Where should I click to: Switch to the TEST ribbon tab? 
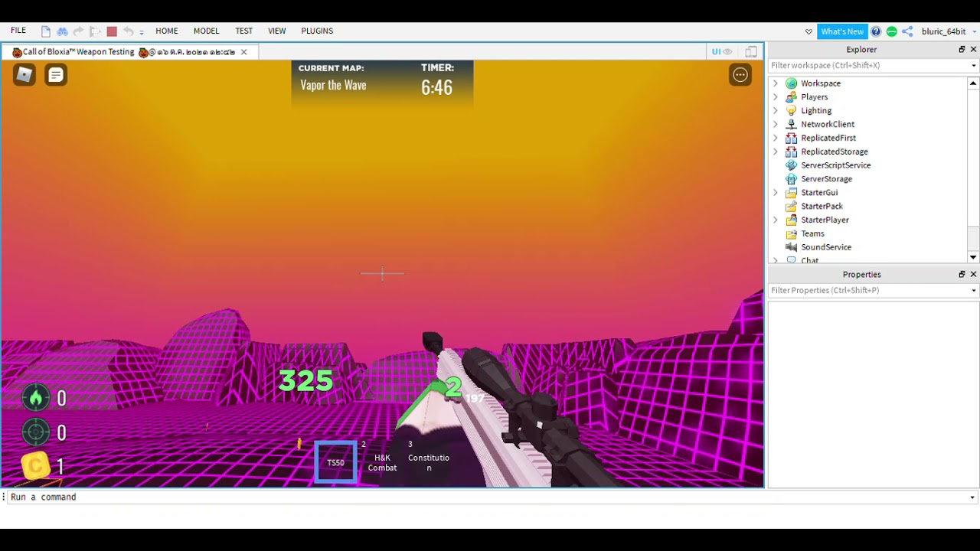tap(244, 31)
